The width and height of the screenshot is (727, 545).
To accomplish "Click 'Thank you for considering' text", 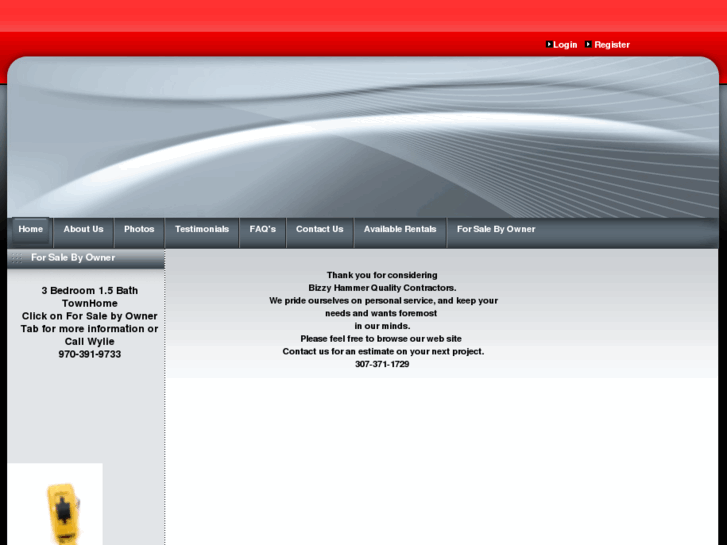I will pos(382,276).
